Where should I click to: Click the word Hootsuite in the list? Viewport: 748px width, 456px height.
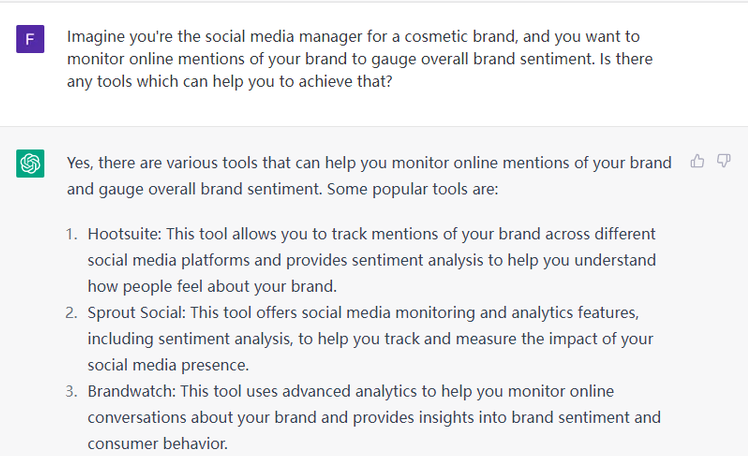pos(123,234)
